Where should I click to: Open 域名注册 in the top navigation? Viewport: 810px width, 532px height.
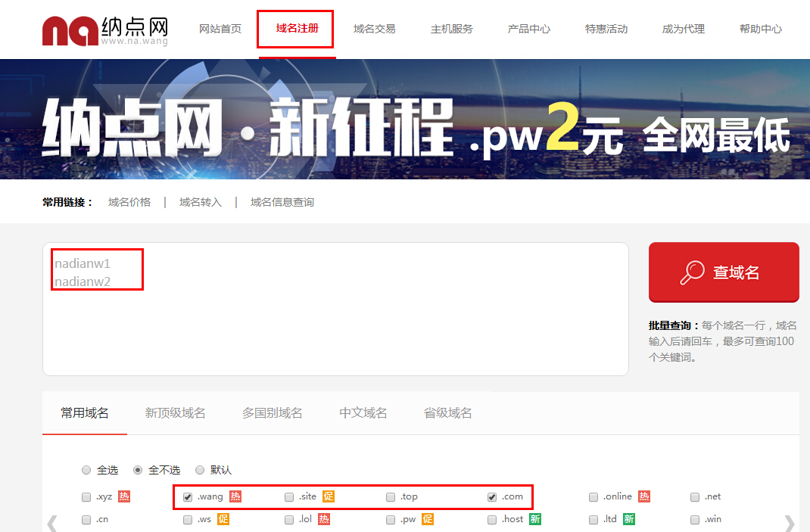pyautogui.click(x=297, y=29)
